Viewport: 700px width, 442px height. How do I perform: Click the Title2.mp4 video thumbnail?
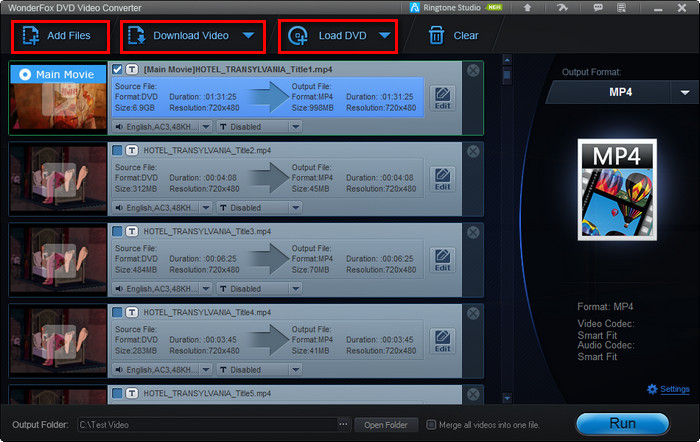58,179
